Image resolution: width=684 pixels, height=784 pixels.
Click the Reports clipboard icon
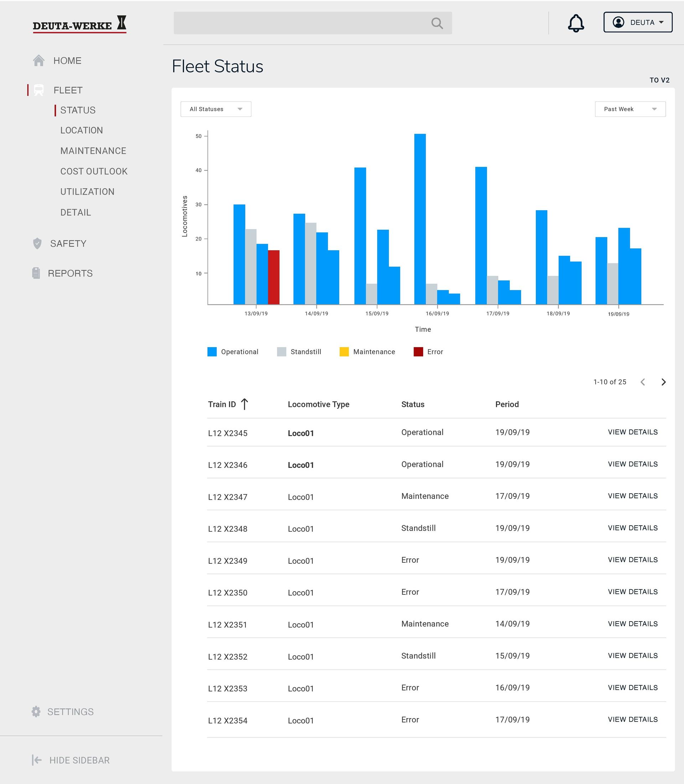pos(36,273)
